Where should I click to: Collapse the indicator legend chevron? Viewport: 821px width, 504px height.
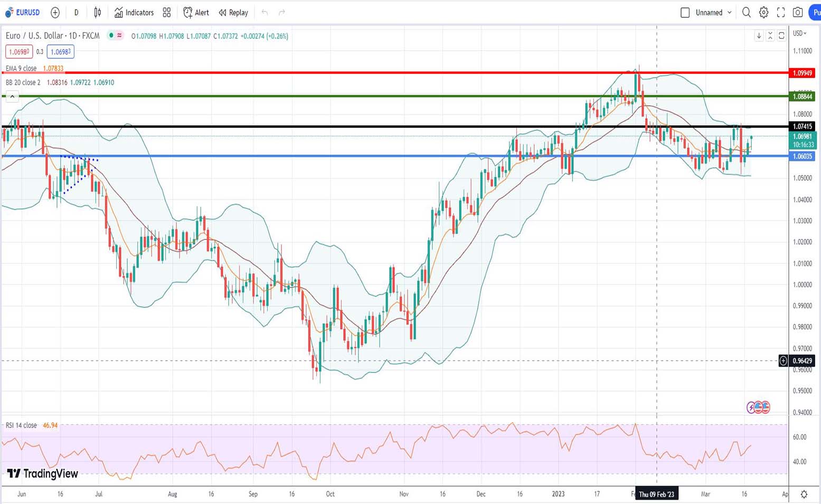(x=12, y=97)
